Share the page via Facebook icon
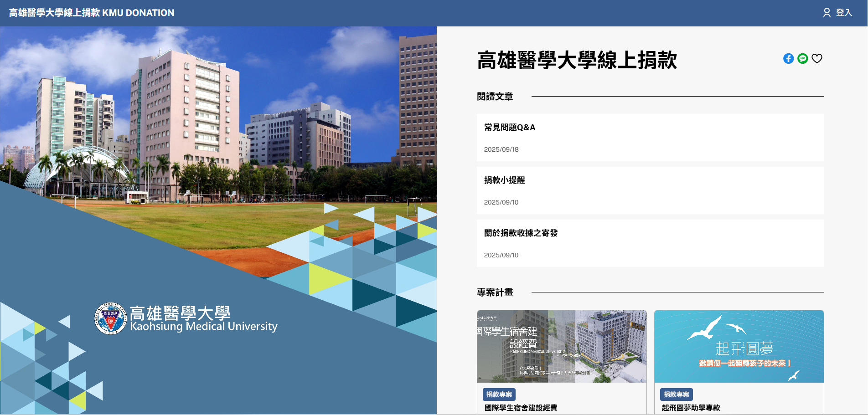Image resolution: width=868 pixels, height=415 pixels. pyautogui.click(x=788, y=59)
